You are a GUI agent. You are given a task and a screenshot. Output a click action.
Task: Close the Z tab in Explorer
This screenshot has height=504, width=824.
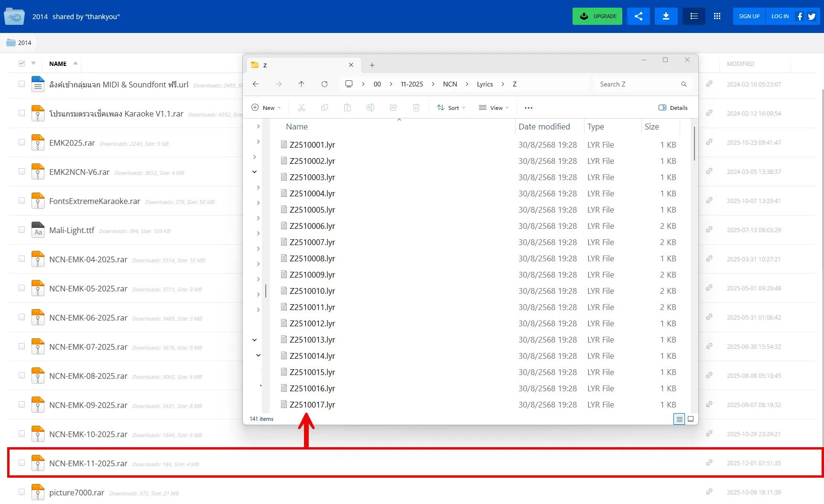click(351, 65)
